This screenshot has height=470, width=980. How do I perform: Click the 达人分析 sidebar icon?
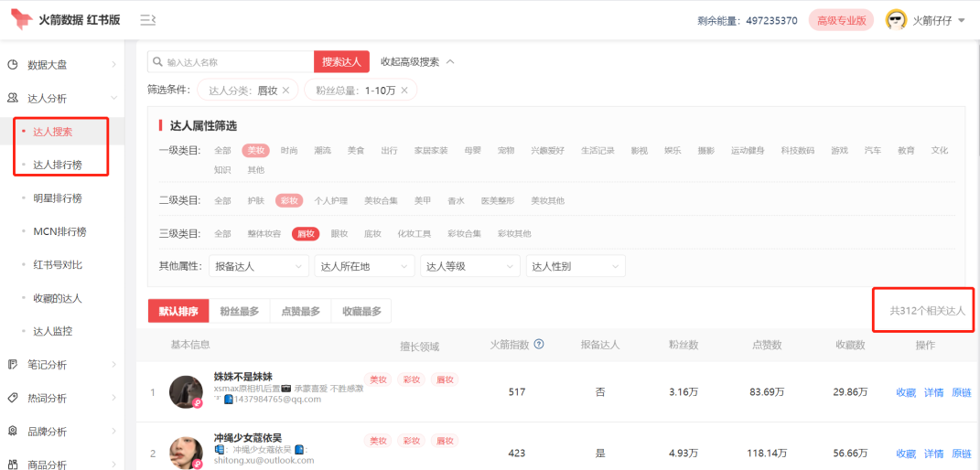[13, 98]
